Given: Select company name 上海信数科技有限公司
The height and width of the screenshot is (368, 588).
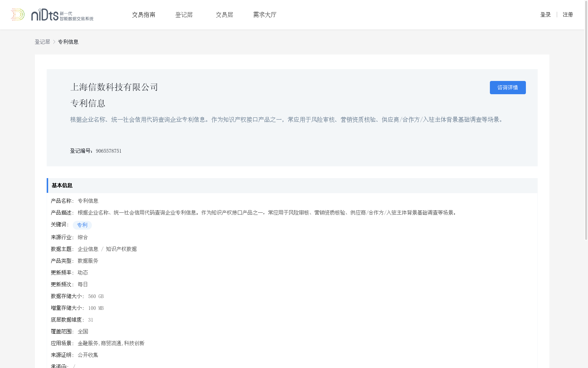Looking at the screenshot, I should coord(114,87).
